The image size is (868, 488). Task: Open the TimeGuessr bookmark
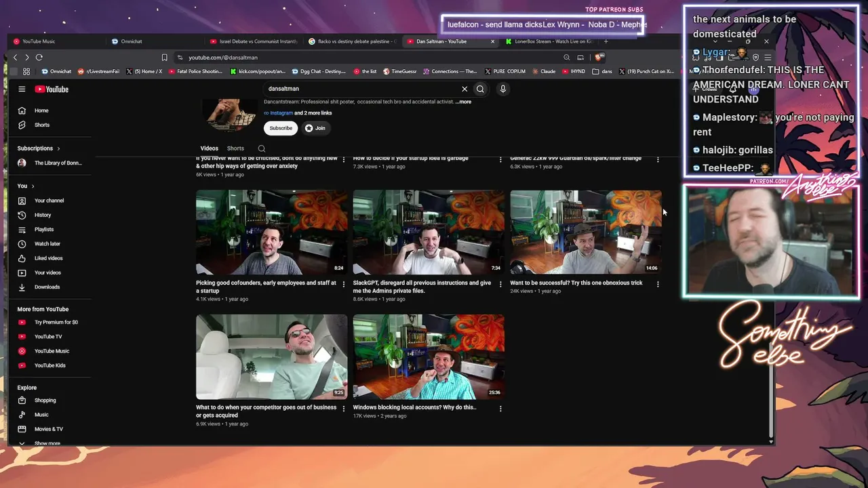(399, 71)
